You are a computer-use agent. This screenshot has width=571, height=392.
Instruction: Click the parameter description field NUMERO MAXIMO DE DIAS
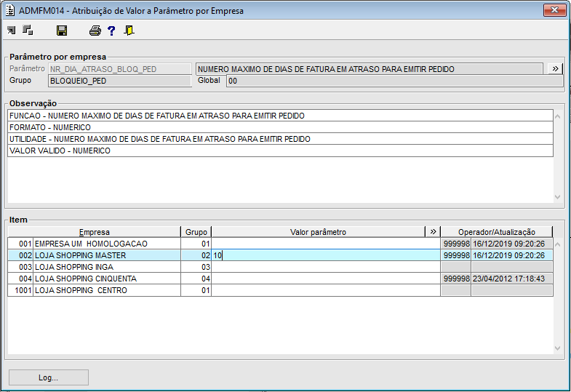click(x=370, y=69)
